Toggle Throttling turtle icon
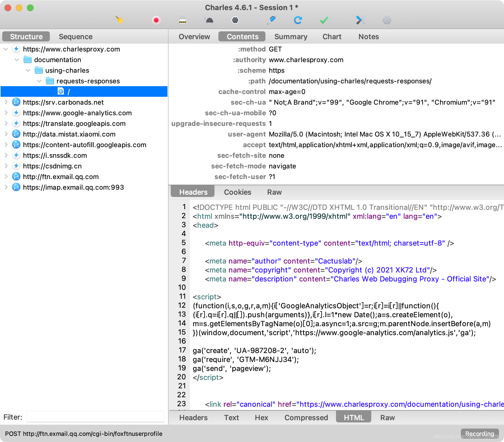Image resolution: width=504 pixels, height=442 pixels. click(209, 20)
